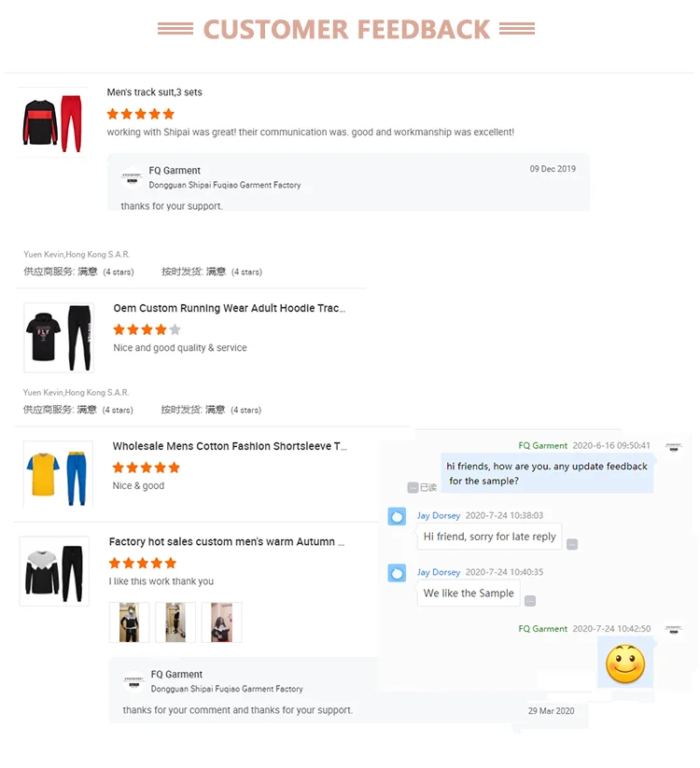The height and width of the screenshot is (768, 700).
Task: Click FQ Garment logo in bottom review reply
Action: click(133, 681)
